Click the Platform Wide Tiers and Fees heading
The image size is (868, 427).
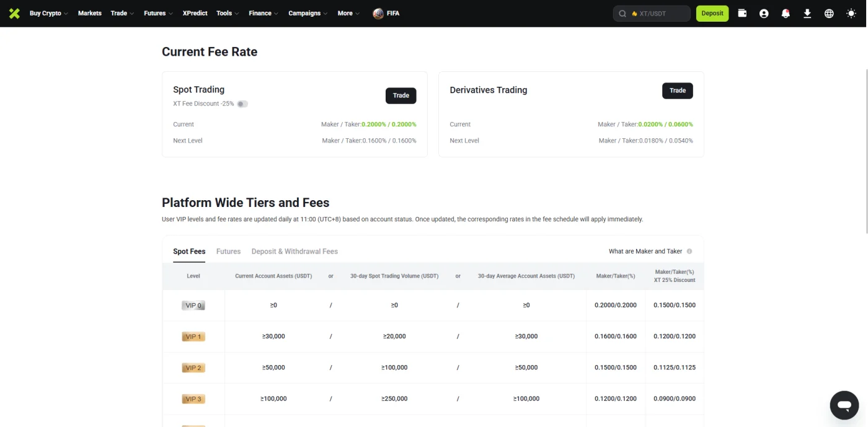(x=246, y=203)
